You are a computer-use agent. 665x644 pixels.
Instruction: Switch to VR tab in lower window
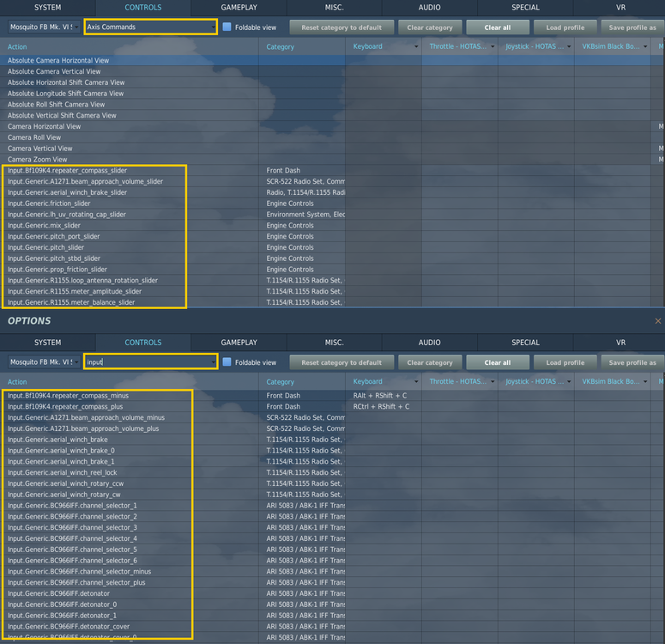[620, 343]
